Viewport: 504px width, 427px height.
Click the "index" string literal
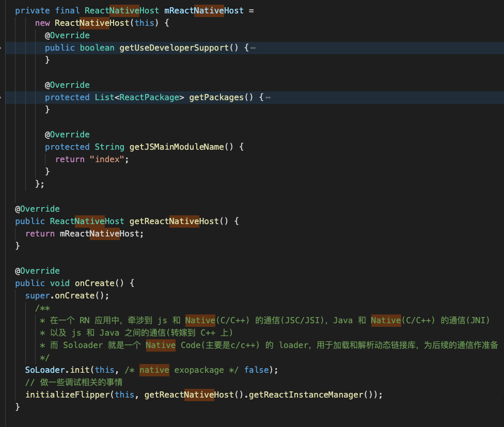(x=109, y=160)
